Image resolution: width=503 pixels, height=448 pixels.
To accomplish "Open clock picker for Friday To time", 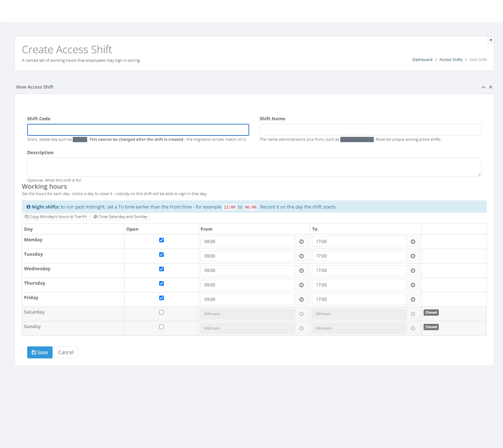I will coord(413,299).
